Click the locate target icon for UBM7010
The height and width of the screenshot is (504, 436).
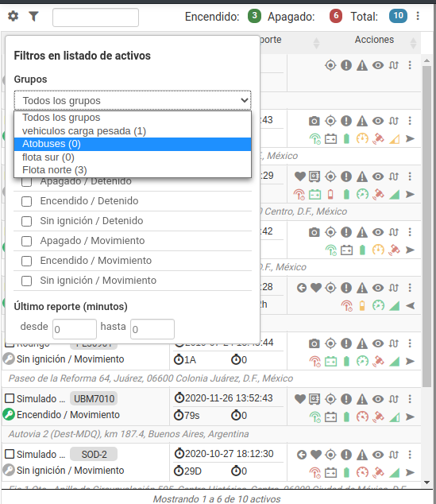click(x=330, y=399)
